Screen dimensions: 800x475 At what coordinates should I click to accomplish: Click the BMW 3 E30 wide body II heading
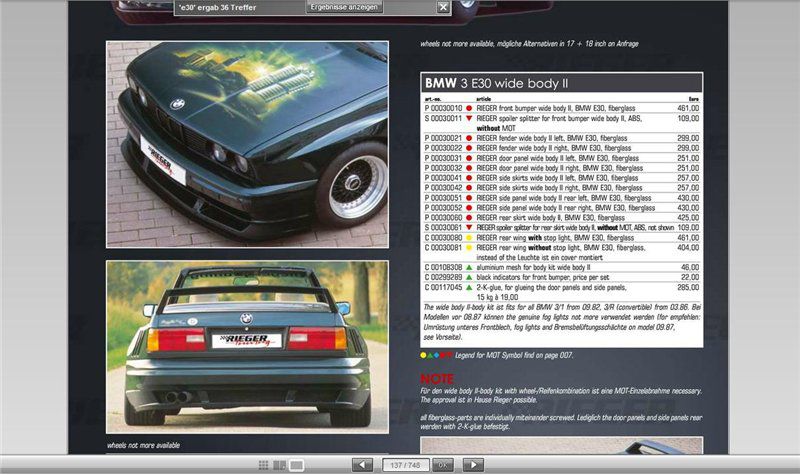tap(496, 83)
